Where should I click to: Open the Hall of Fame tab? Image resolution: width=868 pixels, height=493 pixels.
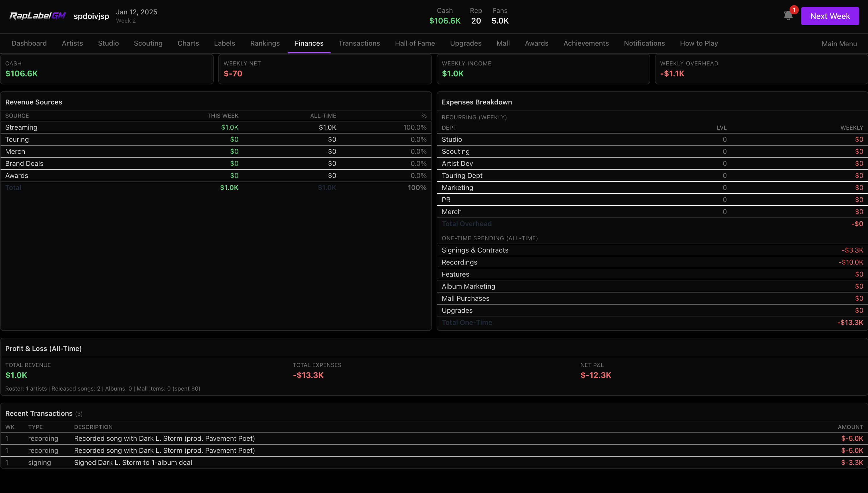click(415, 43)
